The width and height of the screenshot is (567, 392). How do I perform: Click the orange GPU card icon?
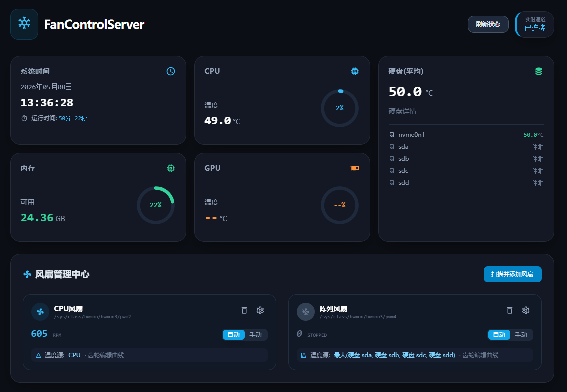[355, 168]
